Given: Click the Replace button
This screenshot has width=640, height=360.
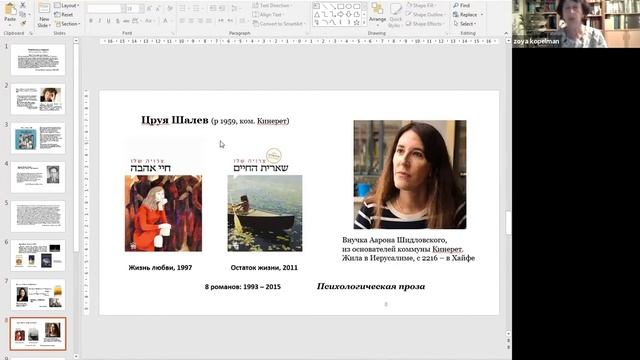Looking at the screenshot, I should [465, 14].
